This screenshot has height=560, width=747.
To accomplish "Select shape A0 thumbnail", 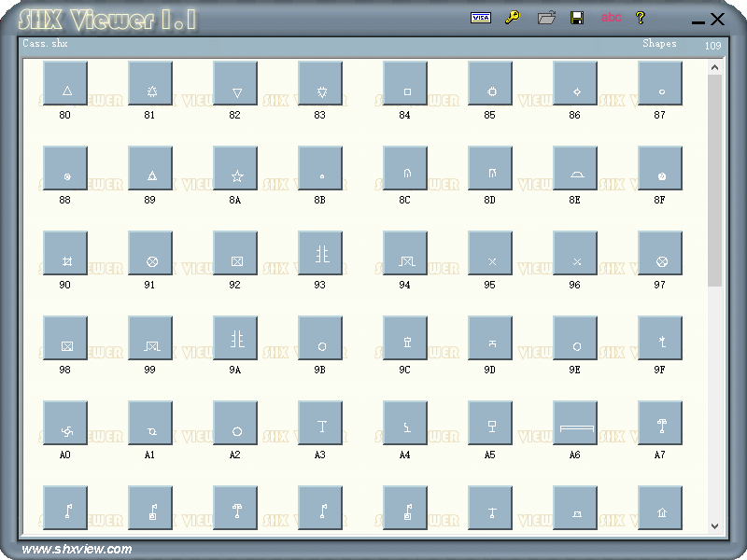I will (x=65, y=424).
